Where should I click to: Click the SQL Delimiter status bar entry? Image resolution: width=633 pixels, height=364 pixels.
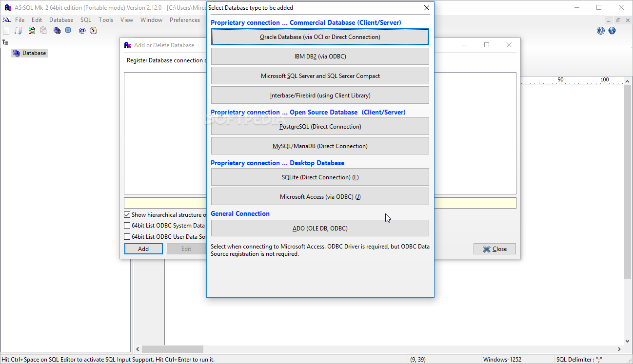pos(579,360)
